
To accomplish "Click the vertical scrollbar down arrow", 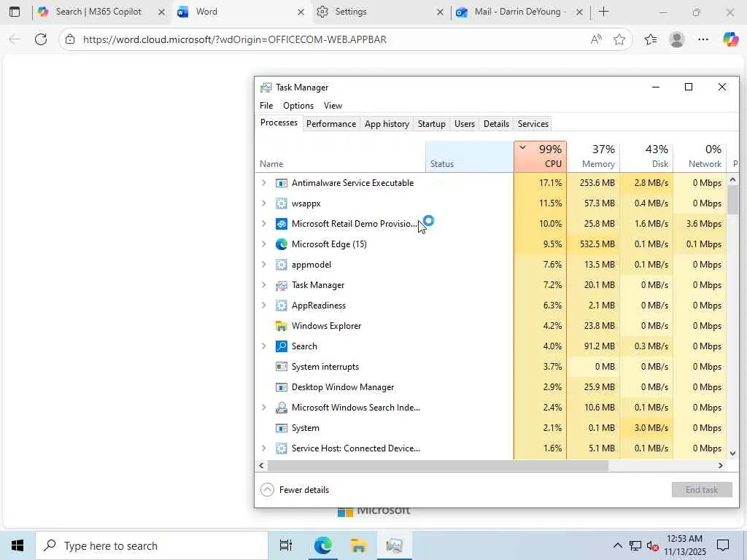I will pos(732,454).
